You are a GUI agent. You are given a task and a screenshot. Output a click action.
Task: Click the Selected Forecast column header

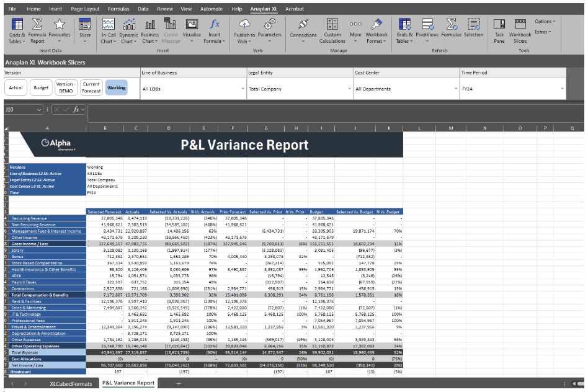click(105, 212)
